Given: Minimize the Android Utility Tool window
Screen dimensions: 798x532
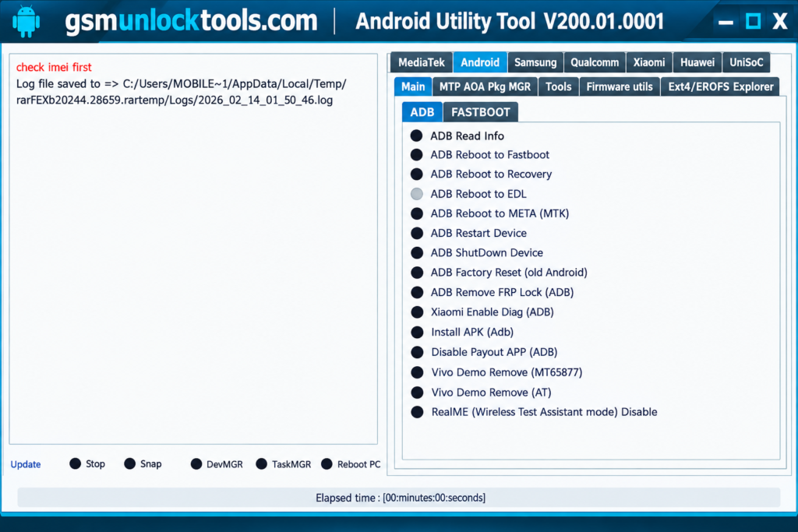Looking at the screenshot, I should tap(726, 22).
